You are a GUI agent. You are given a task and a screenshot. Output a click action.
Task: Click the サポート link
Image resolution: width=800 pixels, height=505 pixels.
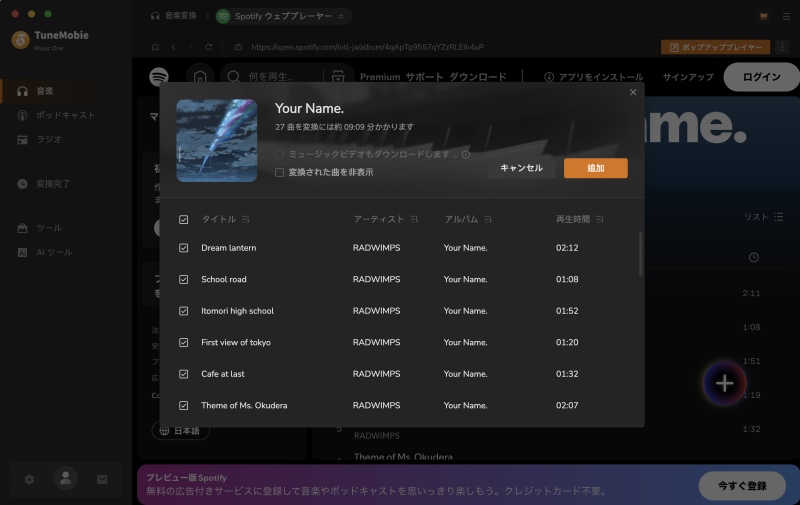click(x=424, y=77)
